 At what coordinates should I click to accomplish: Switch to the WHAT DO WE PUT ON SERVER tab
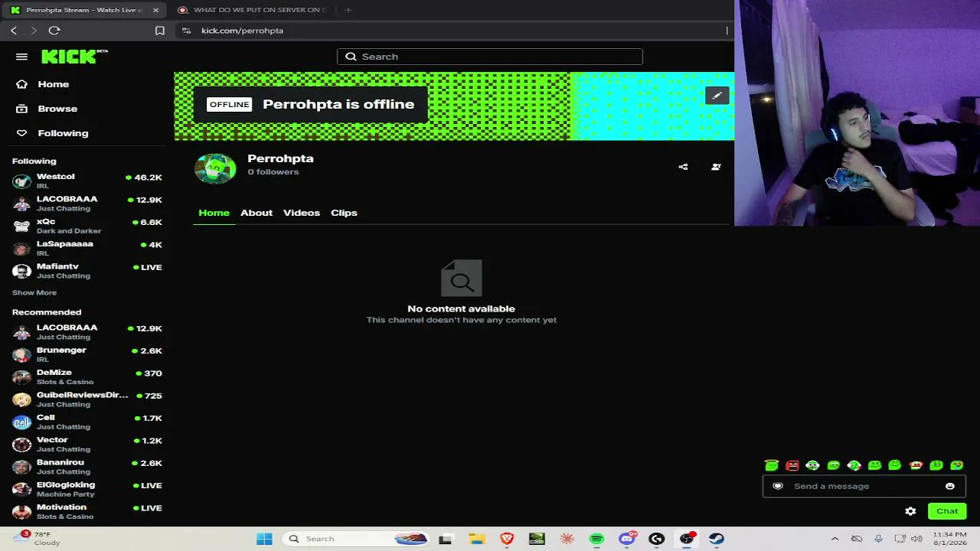point(253,10)
